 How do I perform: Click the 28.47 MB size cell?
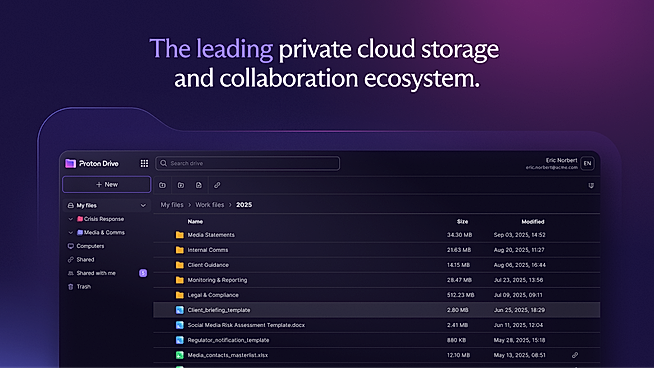coord(459,280)
